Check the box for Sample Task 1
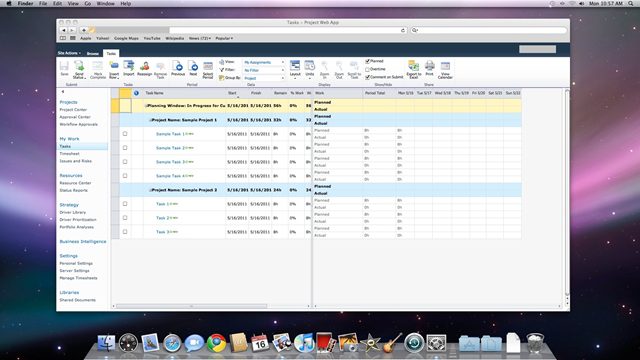This screenshot has height=360, width=640. [x=125, y=133]
